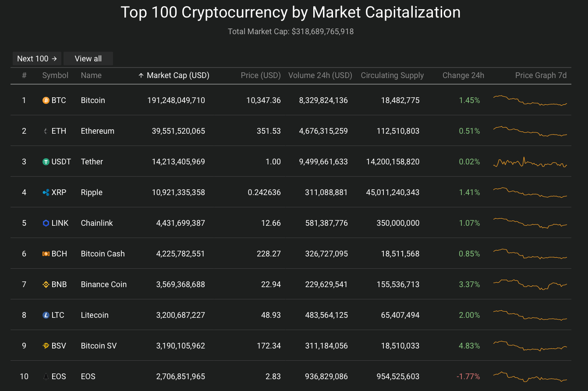Click Bitcoin price 10,347.36

[263, 100]
